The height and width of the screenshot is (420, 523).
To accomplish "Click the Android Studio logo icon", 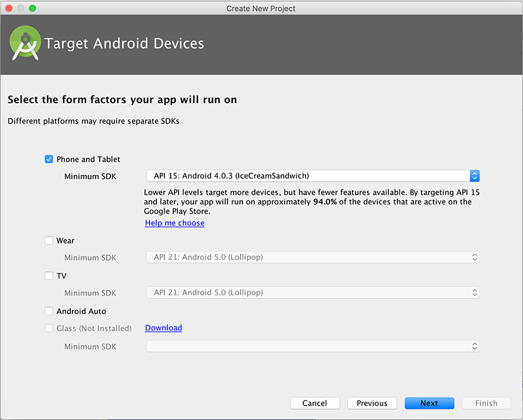I will pyautogui.click(x=26, y=44).
